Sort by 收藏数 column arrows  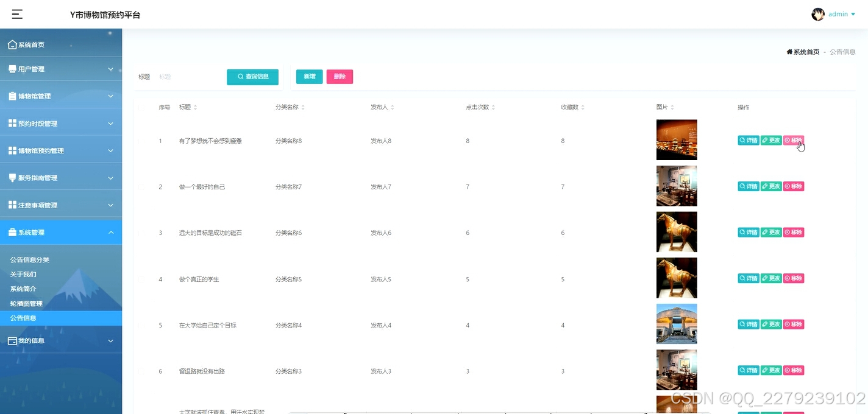(582, 107)
